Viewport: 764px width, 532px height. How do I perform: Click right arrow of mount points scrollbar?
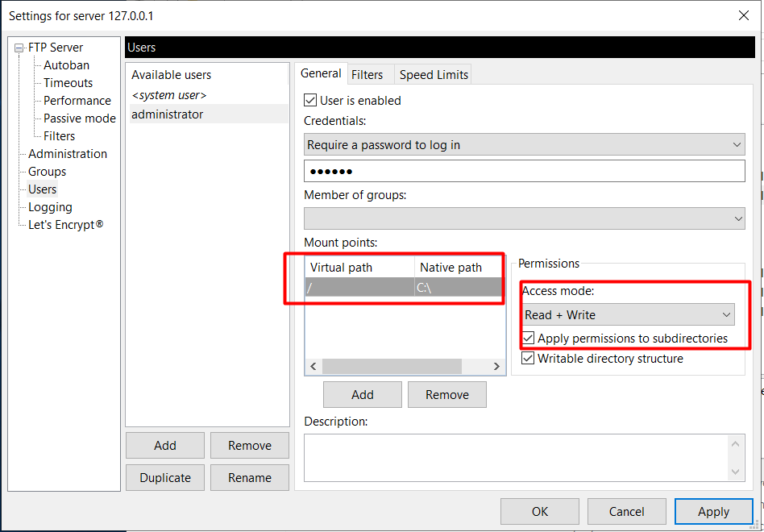click(x=496, y=367)
